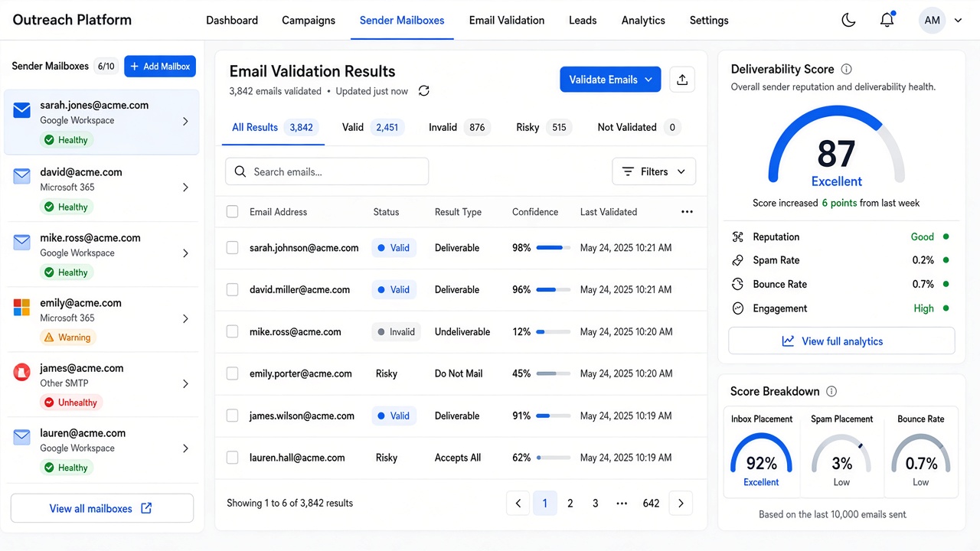Click the export upload icon button
This screenshot has height=551, width=980.
(x=682, y=80)
